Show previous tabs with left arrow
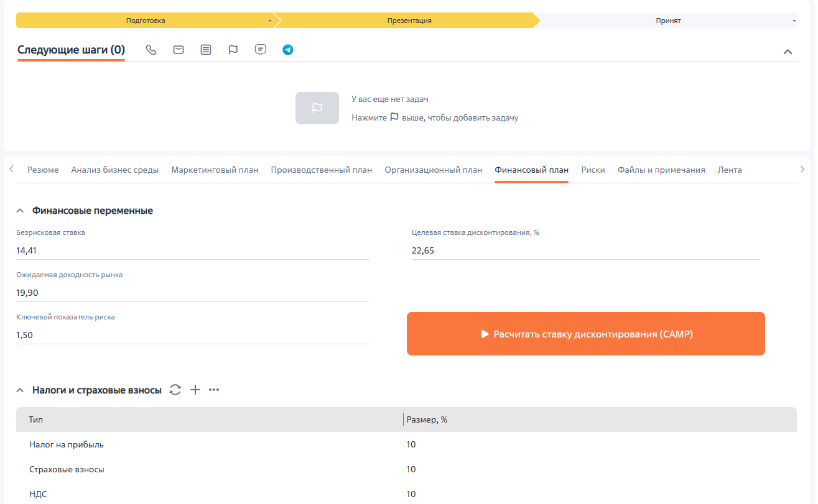Viewport: 818px width, 504px height. click(11, 169)
